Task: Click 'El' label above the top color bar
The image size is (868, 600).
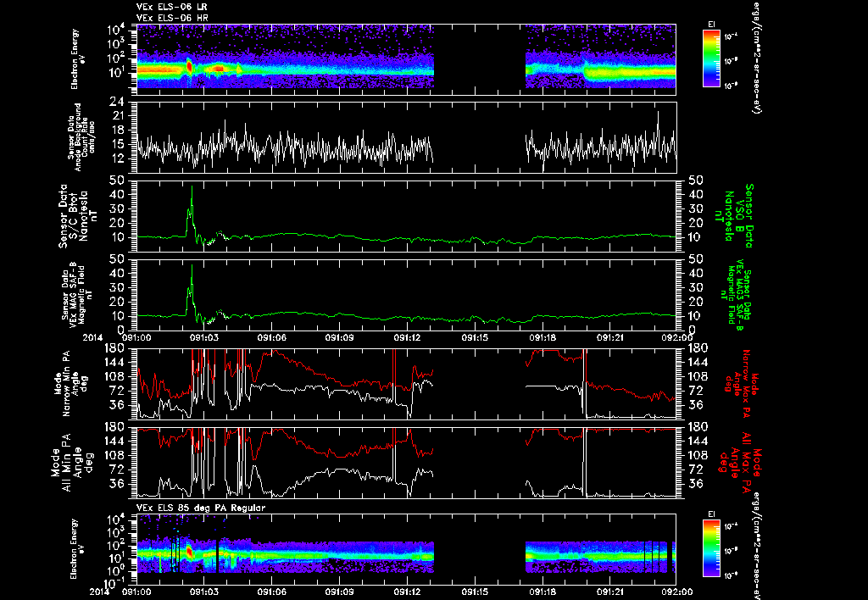Action: tap(711, 25)
